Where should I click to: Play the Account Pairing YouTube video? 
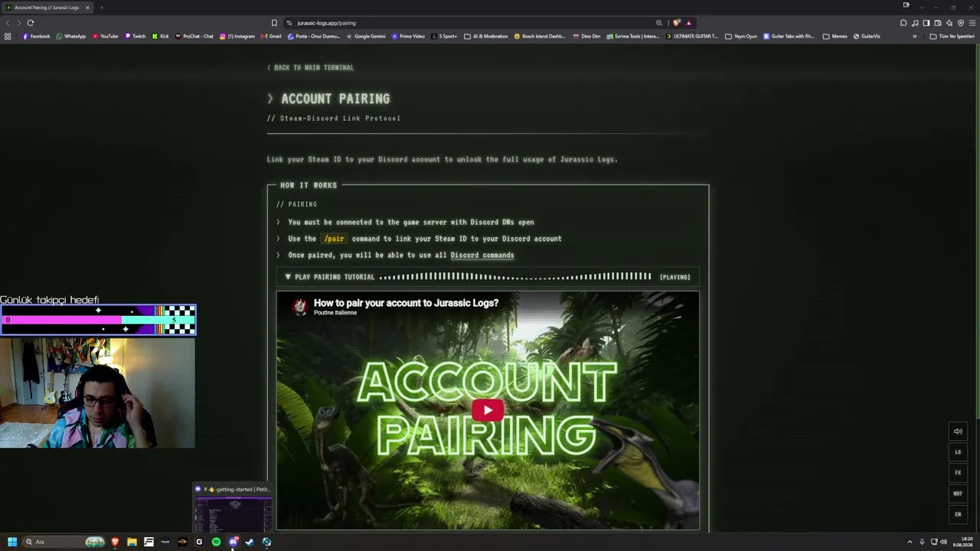click(x=488, y=410)
